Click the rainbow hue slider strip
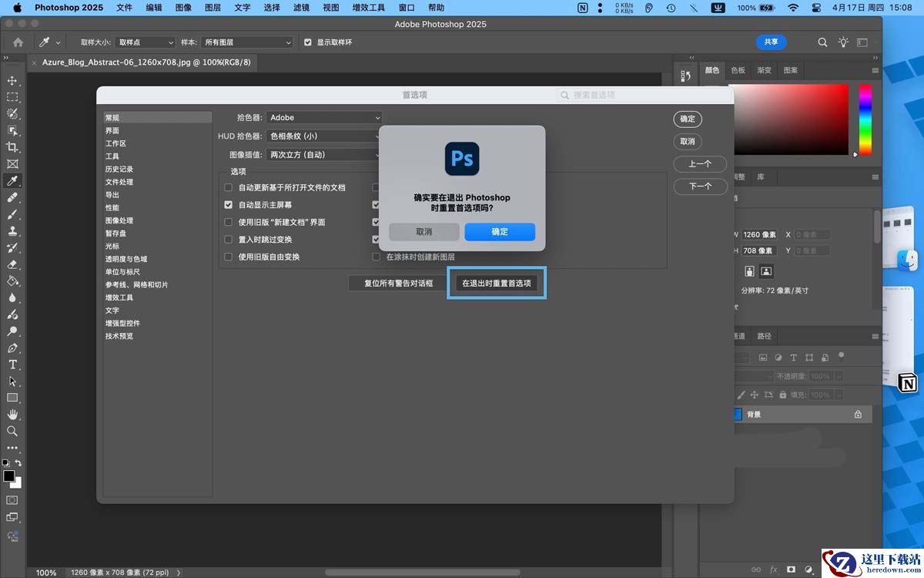Screen dimensions: 924x578 click(x=865, y=119)
